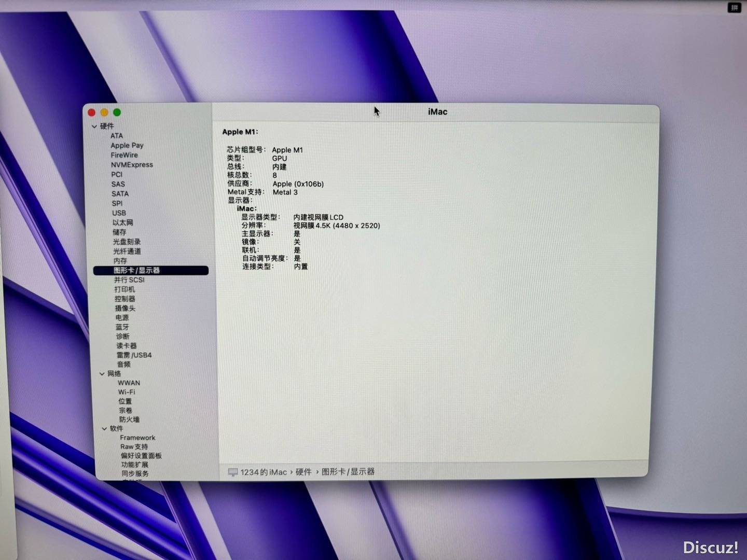The image size is (747, 560).
Task: Open the 宗卷 sidebar entry
Action: (x=126, y=411)
